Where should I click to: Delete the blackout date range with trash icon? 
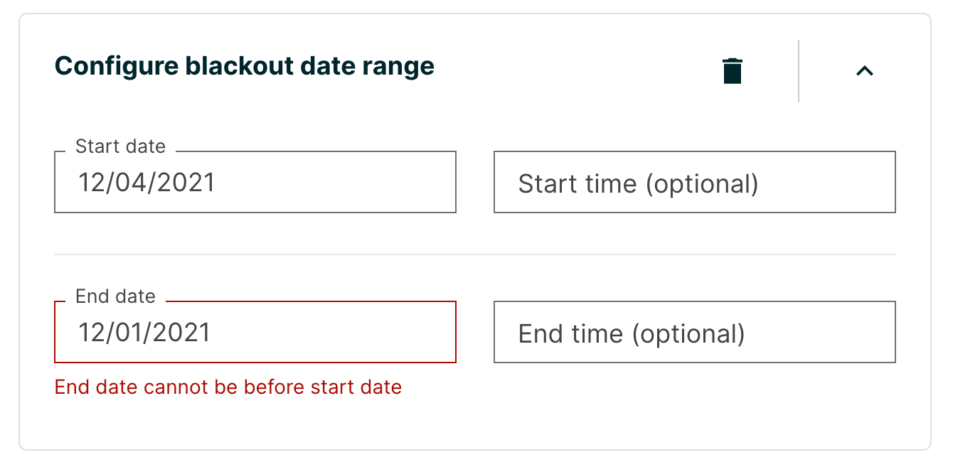pyautogui.click(x=733, y=71)
